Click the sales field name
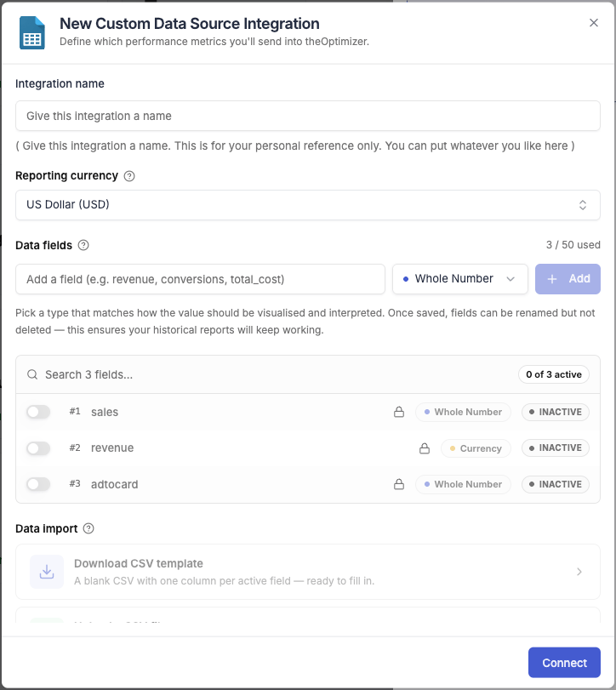Viewport: 616px width, 690px height. coord(105,412)
